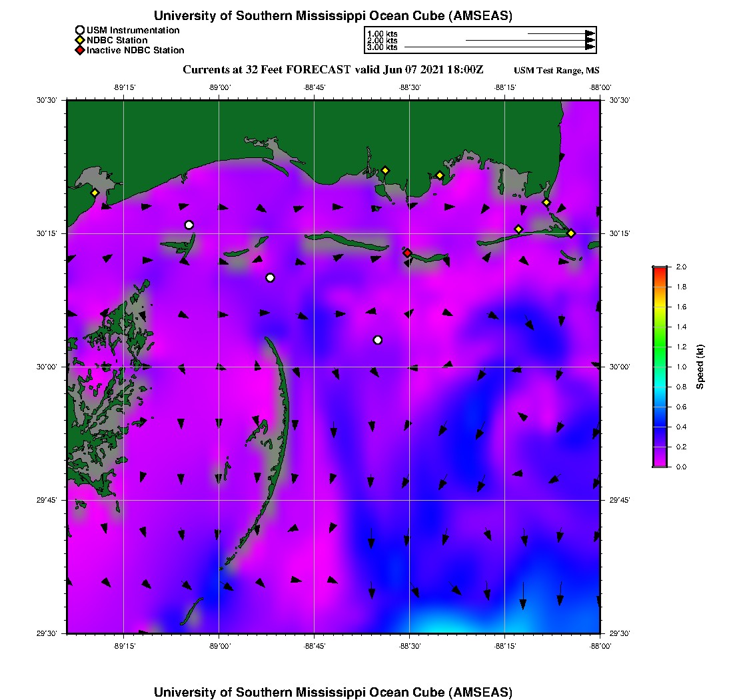Click the "Speed (kt)" color bar label
Viewport: 733px width, 700px height.
coord(700,367)
